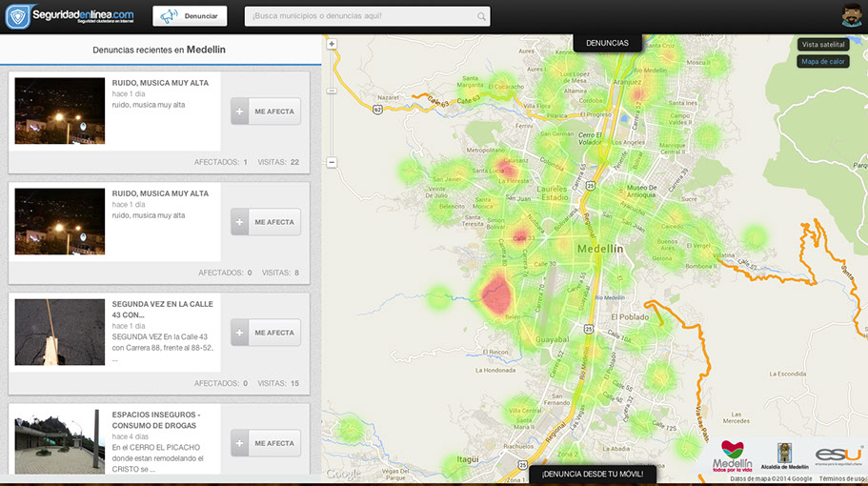Click the middle of the map zoom slider track
The image size is (868, 486).
coord(332,103)
